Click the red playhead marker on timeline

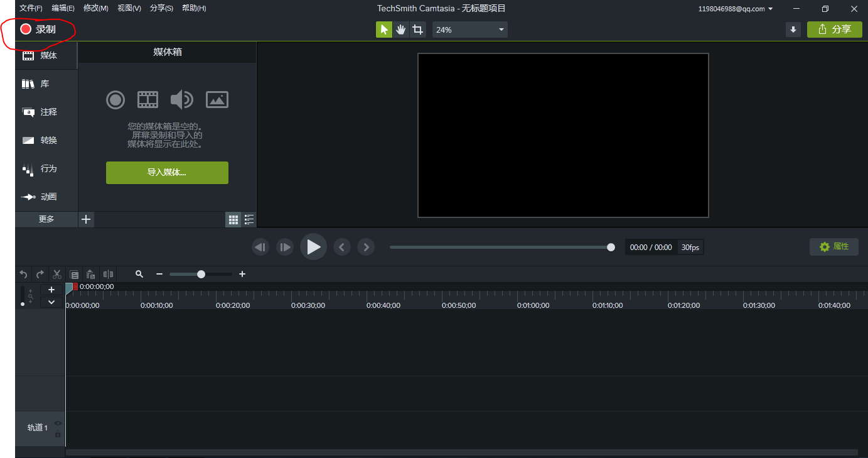pos(75,286)
